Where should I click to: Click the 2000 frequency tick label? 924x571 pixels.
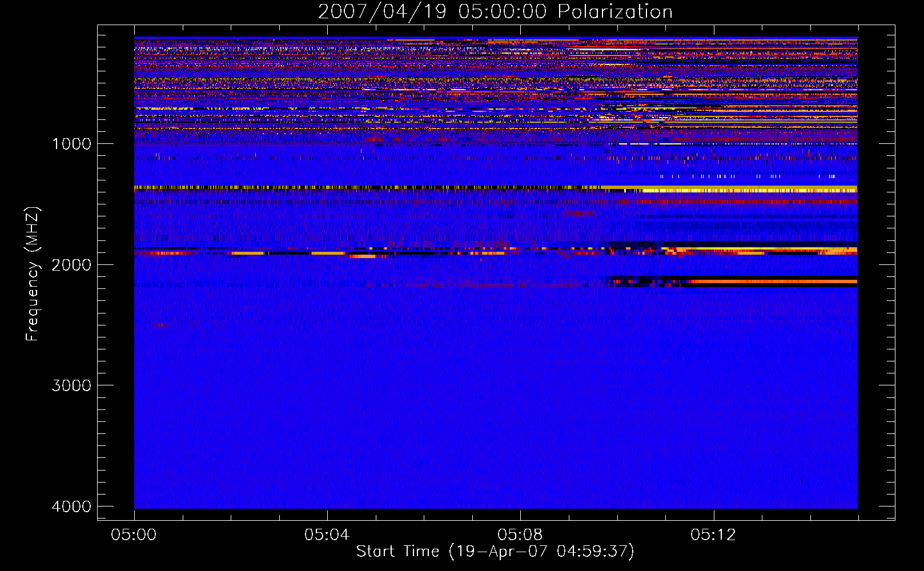(71, 265)
